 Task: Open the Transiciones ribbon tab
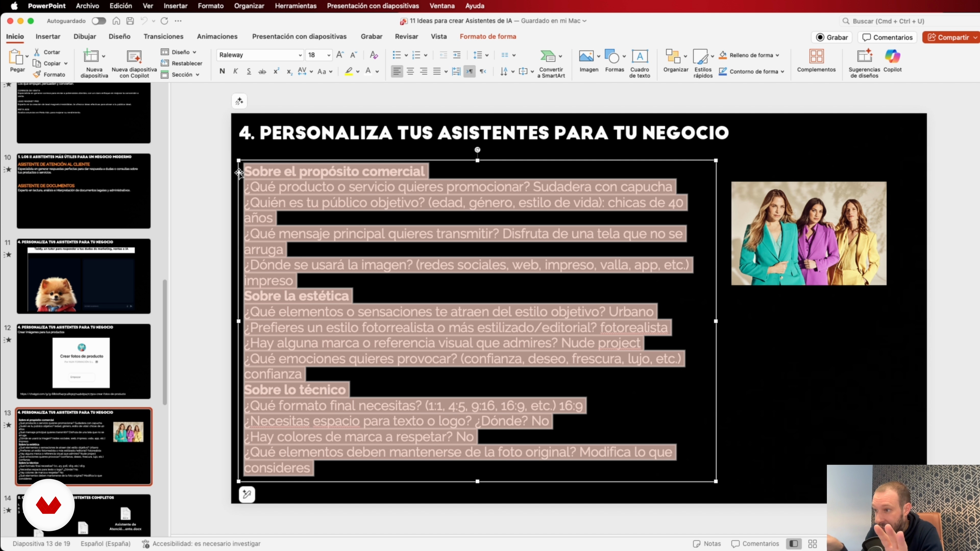point(164,36)
